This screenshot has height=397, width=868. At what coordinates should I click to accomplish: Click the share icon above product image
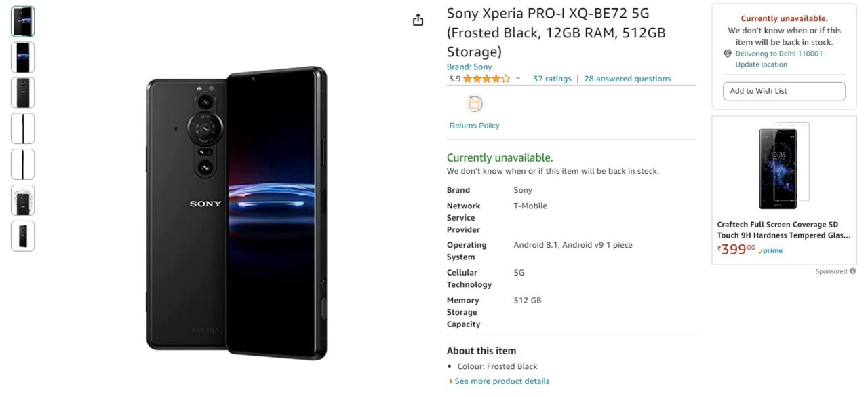[x=418, y=20]
